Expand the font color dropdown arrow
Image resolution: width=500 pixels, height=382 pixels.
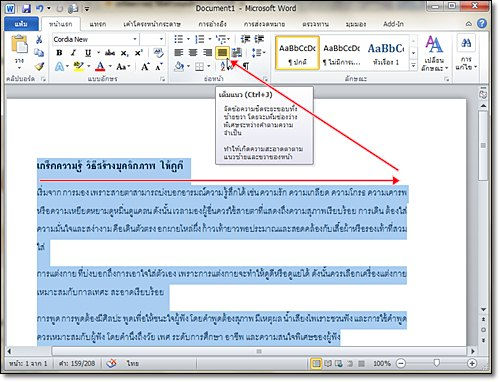click(110, 66)
